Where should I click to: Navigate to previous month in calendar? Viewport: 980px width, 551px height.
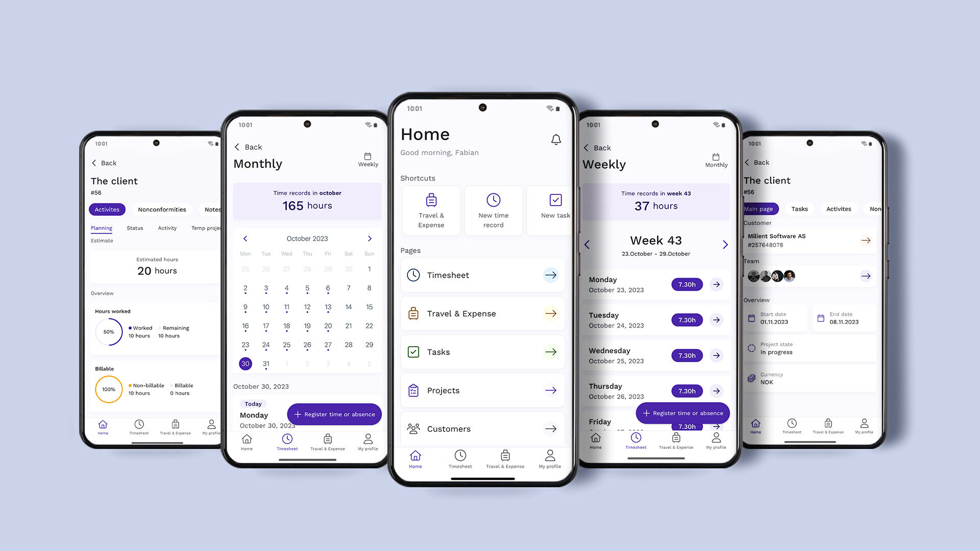(x=246, y=238)
